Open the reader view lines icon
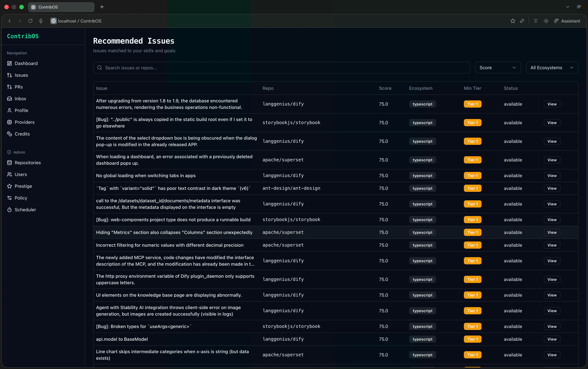Screen dimensions: 588x369 pyautogui.click(x=536, y=21)
